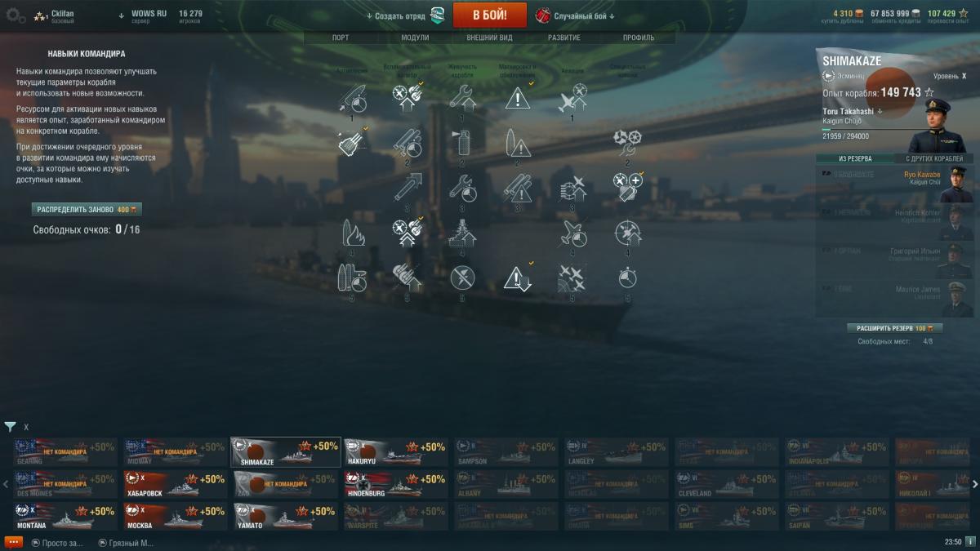Select the multiple aircraft skill in row five

(x=572, y=279)
